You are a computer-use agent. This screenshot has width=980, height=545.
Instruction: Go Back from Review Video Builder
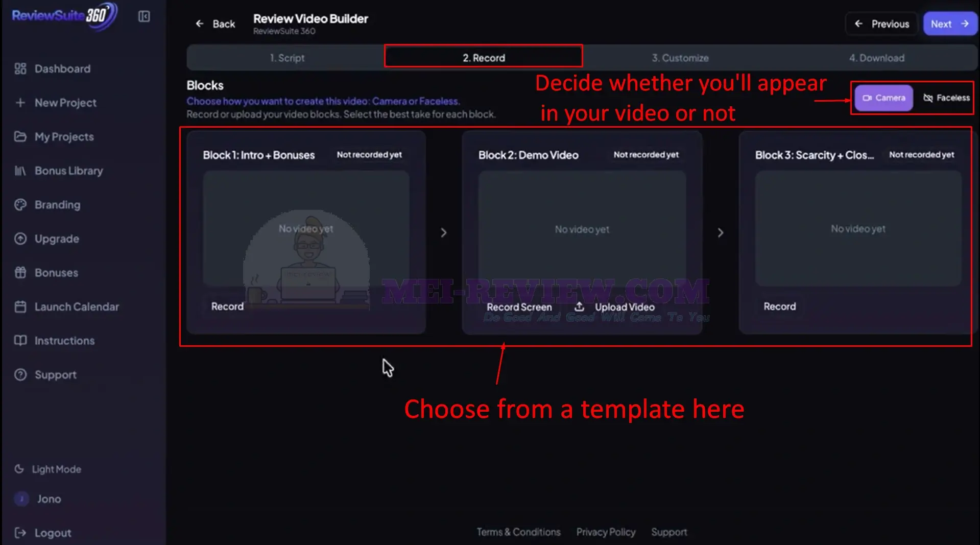pos(215,24)
